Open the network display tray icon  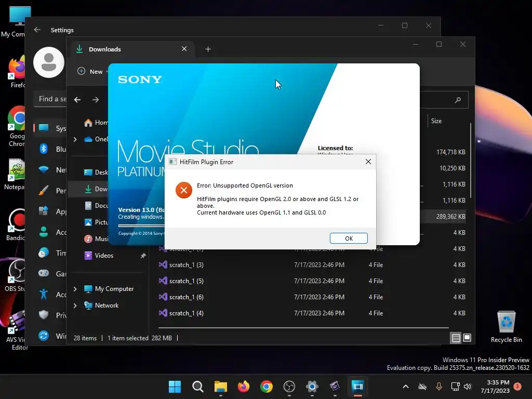tap(455, 387)
